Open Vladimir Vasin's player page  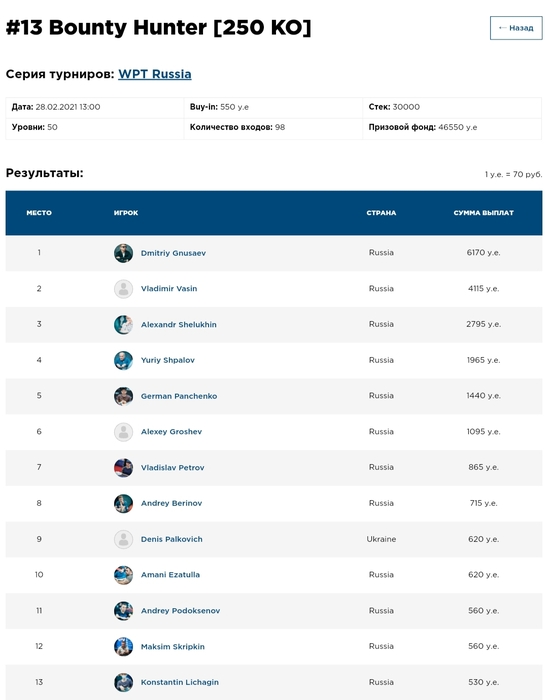pos(169,289)
